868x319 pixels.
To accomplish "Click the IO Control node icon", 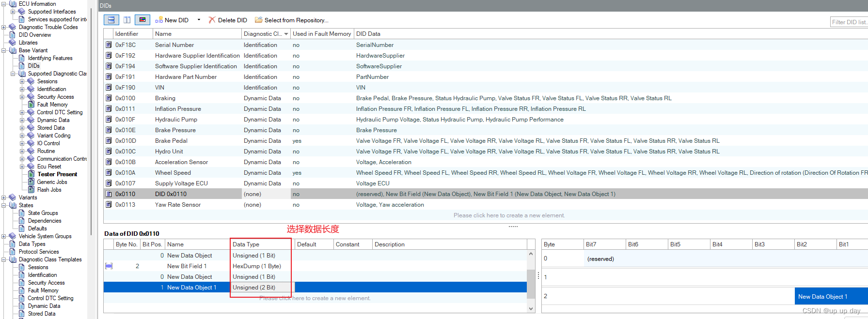I will [x=31, y=143].
